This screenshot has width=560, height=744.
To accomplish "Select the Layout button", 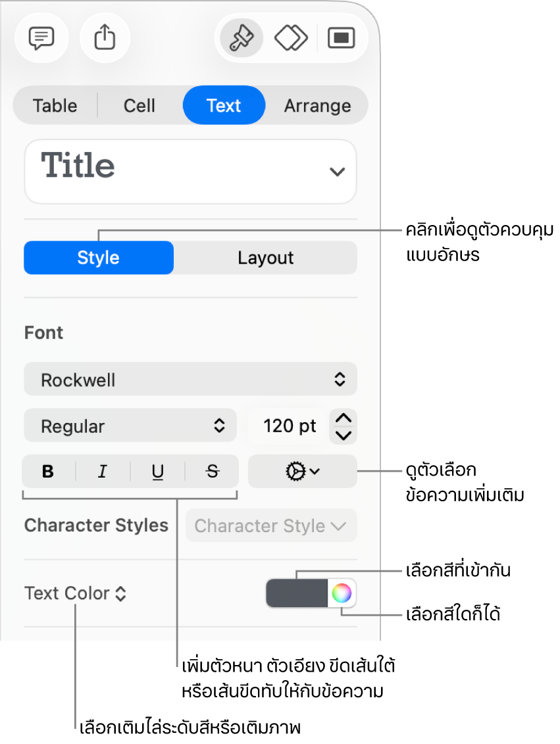I will point(265,258).
